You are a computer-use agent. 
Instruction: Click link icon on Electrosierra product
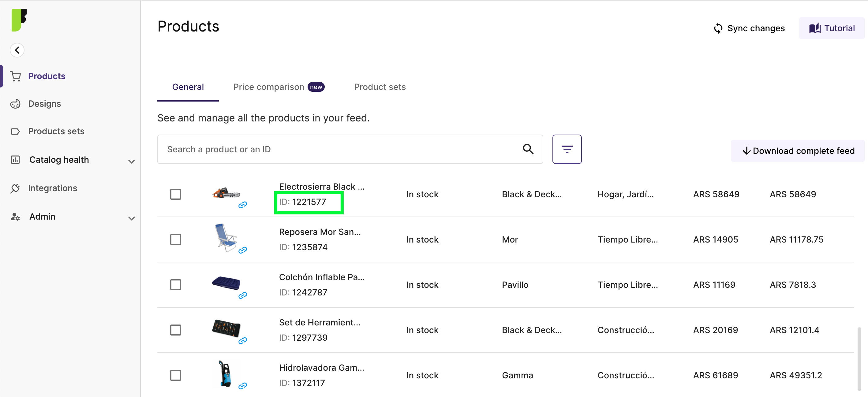coord(243,205)
